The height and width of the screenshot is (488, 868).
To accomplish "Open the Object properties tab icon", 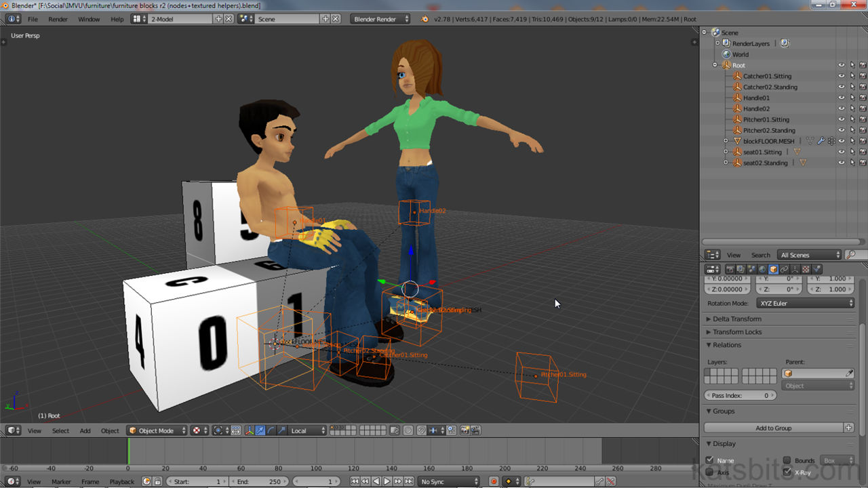I will (x=774, y=269).
